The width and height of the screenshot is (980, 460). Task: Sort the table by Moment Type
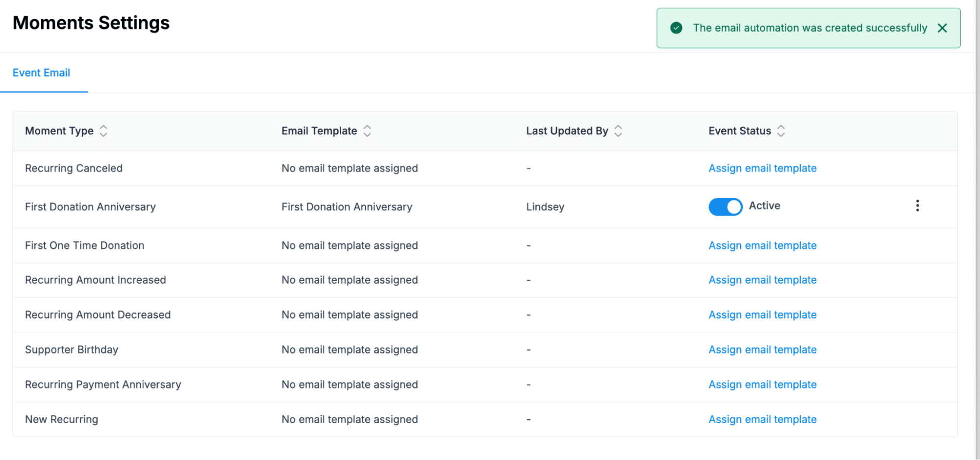(x=103, y=131)
